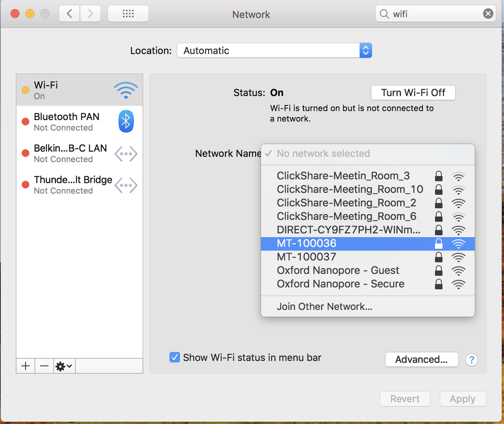The height and width of the screenshot is (424, 504).
Task: Select Wi-Fi service in sidebar
Action: pos(80,90)
